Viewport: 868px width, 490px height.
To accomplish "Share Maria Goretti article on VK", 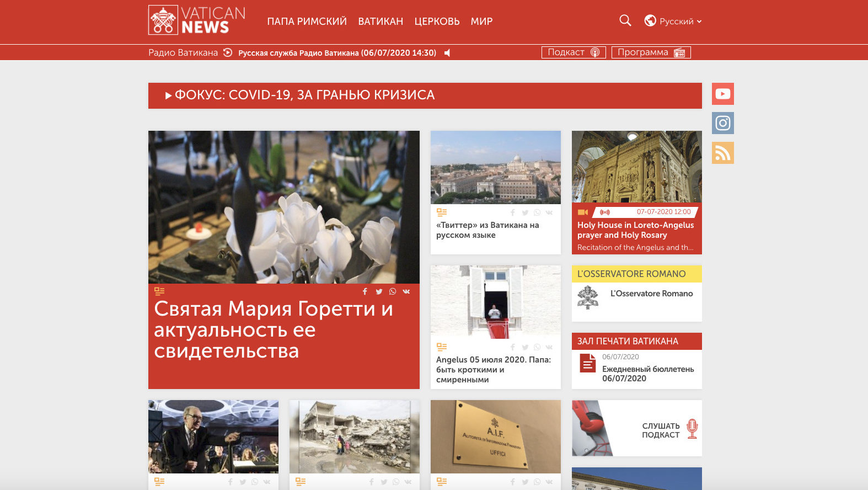I will [x=406, y=291].
